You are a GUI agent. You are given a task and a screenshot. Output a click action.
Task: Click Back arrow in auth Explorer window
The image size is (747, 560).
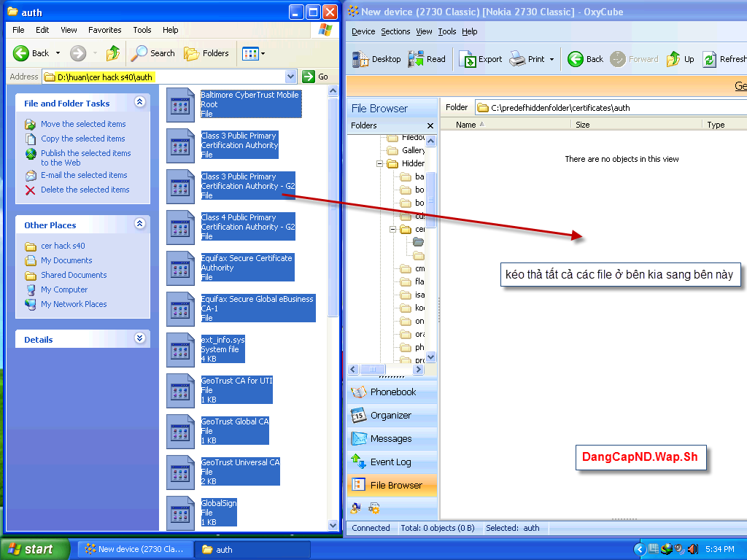coord(21,53)
